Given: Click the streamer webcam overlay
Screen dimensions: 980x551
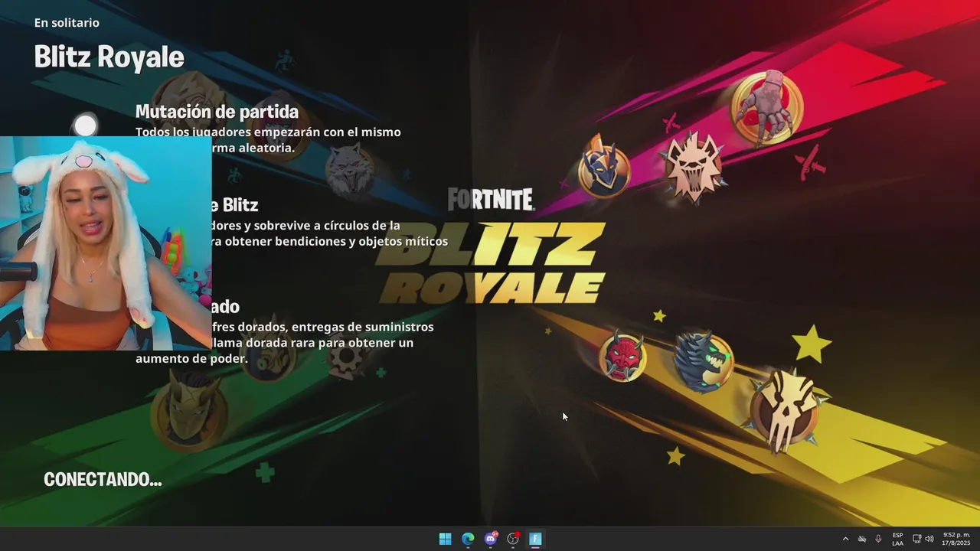Looking at the screenshot, I should point(106,243).
